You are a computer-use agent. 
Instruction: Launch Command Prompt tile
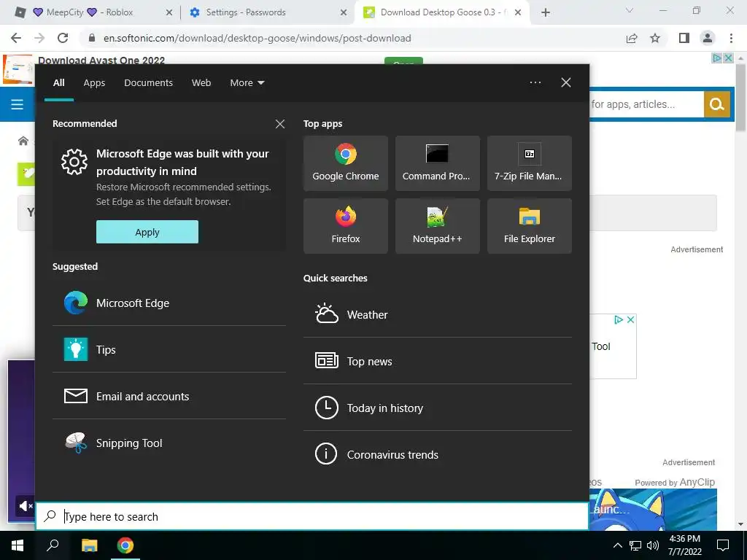438,163
